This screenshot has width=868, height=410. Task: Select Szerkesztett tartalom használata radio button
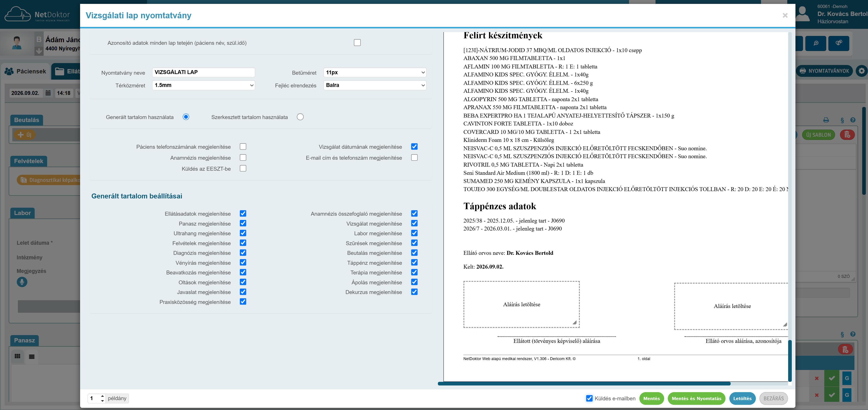(300, 117)
